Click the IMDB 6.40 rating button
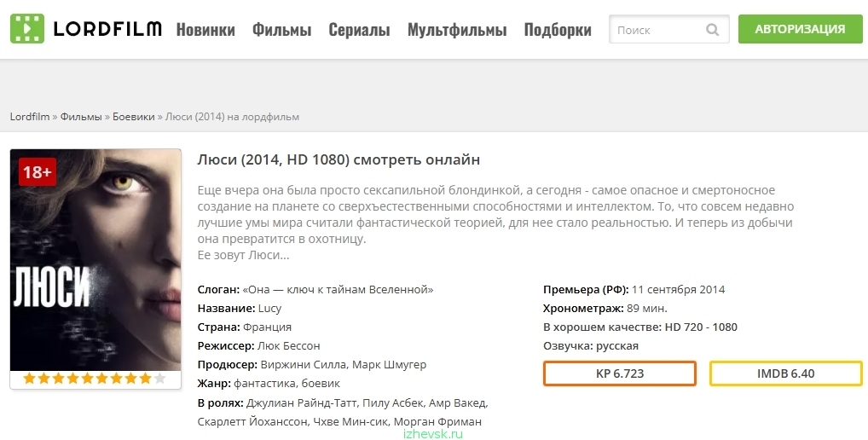The height and width of the screenshot is (440, 868). point(785,373)
